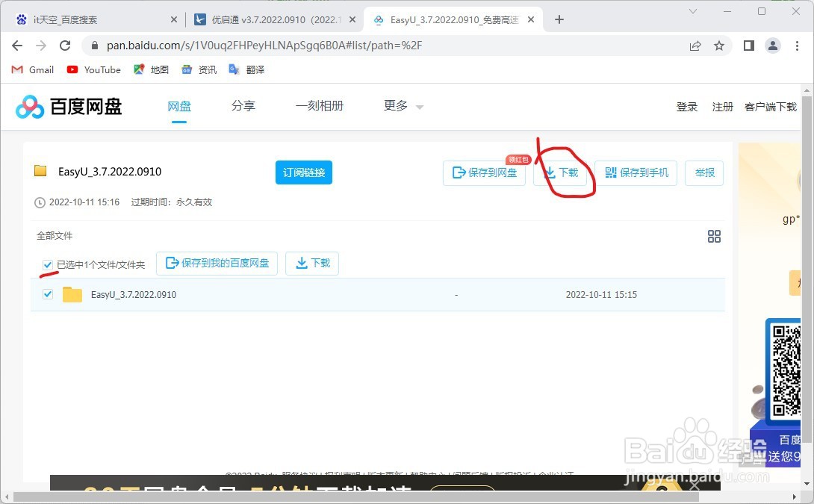
Task: Select the 网盘 navigation tab
Action: coord(179,106)
